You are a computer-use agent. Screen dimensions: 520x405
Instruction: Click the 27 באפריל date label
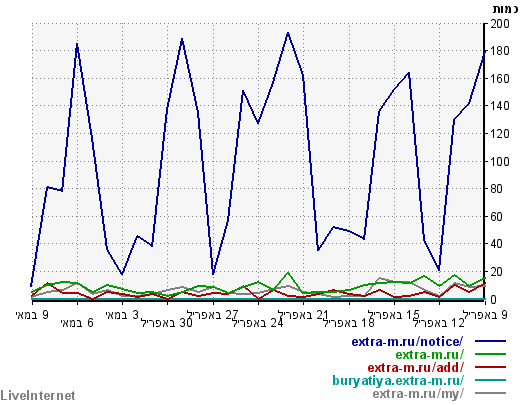click(213, 315)
